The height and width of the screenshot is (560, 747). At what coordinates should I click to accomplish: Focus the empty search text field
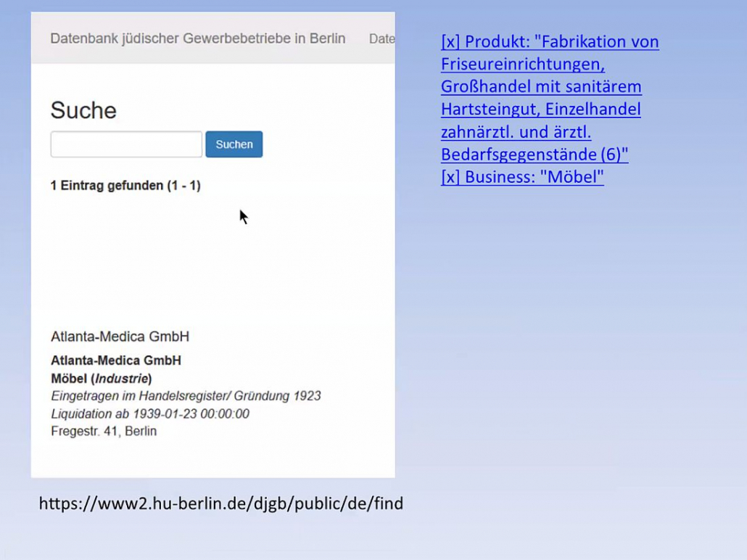(126, 144)
